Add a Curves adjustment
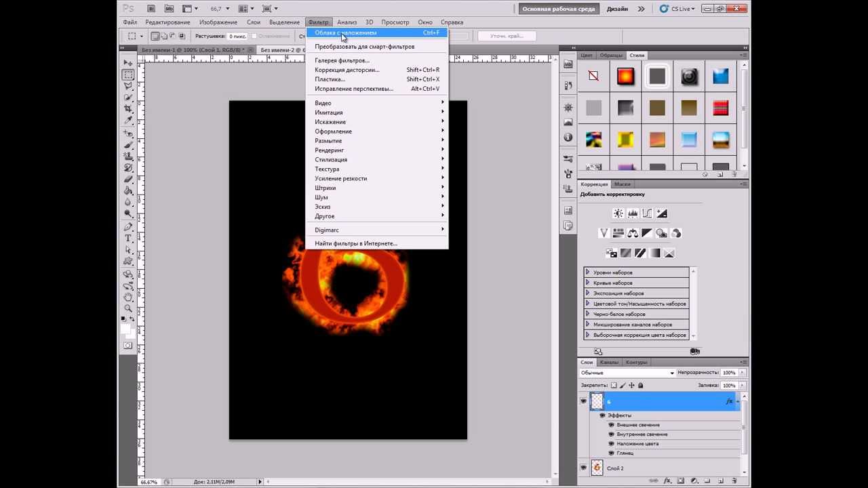 [648, 213]
